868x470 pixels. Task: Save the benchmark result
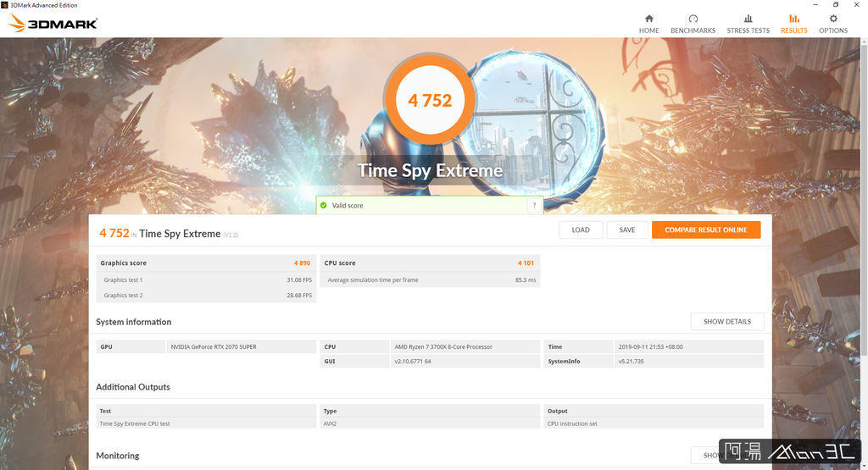[627, 230]
